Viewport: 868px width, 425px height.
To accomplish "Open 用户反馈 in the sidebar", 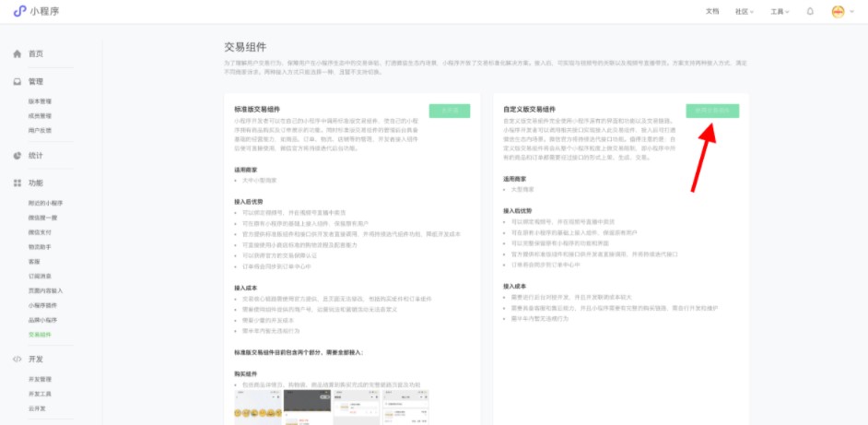I will [x=40, y=130].
